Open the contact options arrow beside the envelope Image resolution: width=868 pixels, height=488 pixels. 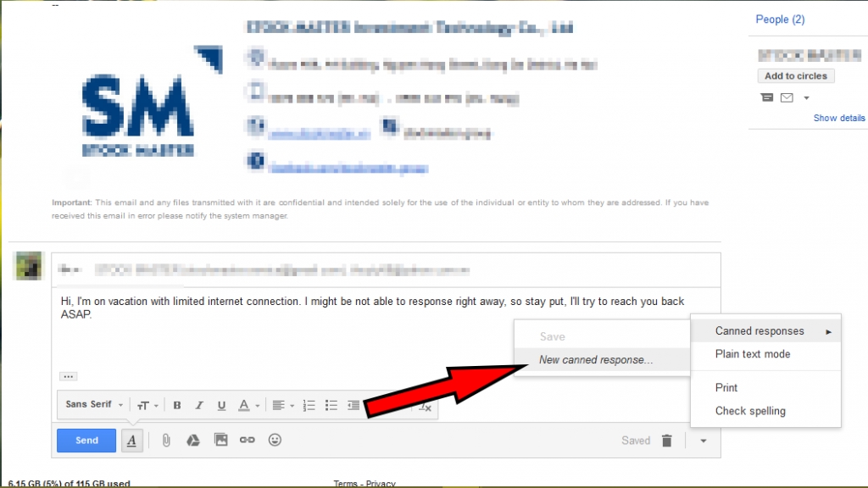[x=807, y=98]
